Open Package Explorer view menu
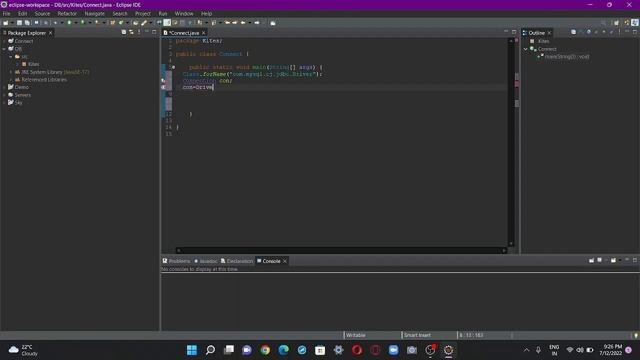Screen dimensions: 640x360 click(139, 32)
